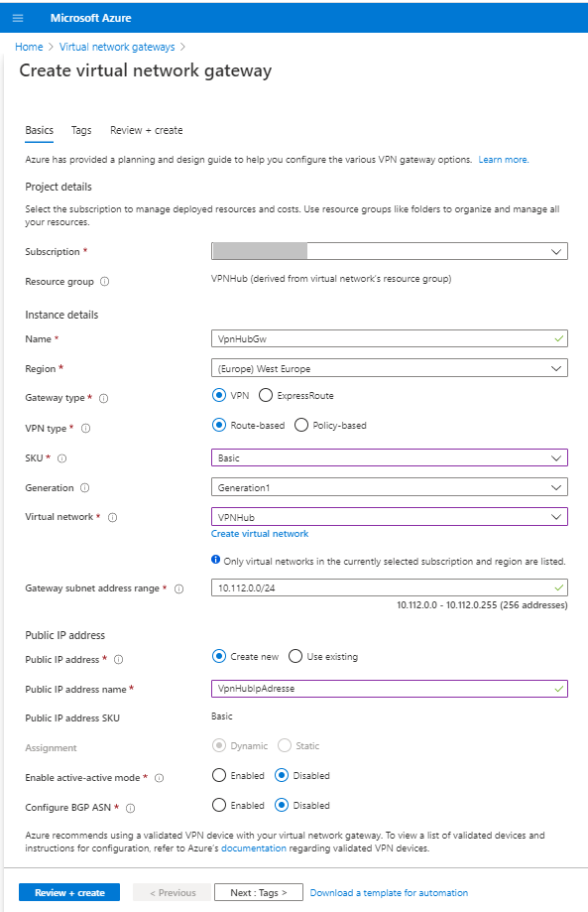This screenshot has height=912, width=588.
Task: Select the ExpressRoute gateway type
Action: coord(266,396)
